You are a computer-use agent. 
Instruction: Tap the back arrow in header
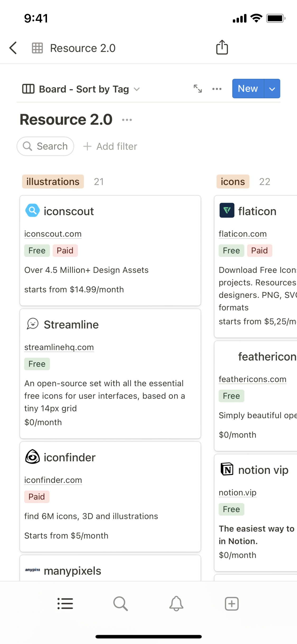(13, 48)
